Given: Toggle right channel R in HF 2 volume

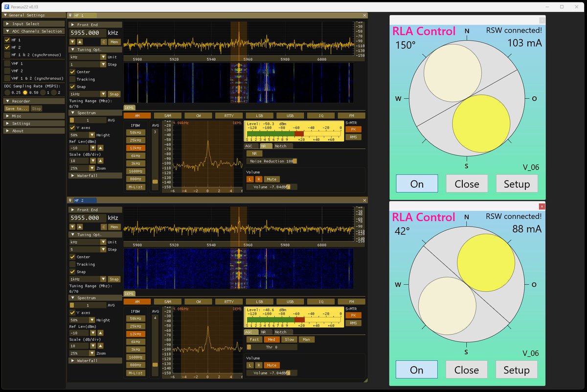Looking at the screenshot, I should click(258, 365).
